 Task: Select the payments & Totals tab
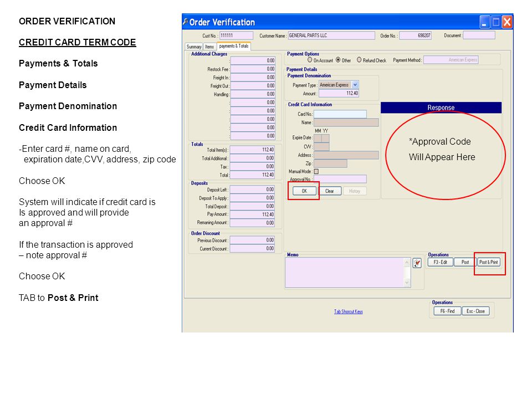(234, 46)
